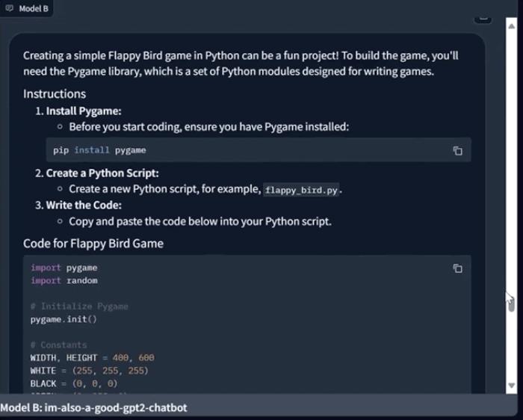This screenshot has width=523, height=420.
Task: Click the 'Code for Flappy Bird Game' heading
Action: click(x=93, y=244)
